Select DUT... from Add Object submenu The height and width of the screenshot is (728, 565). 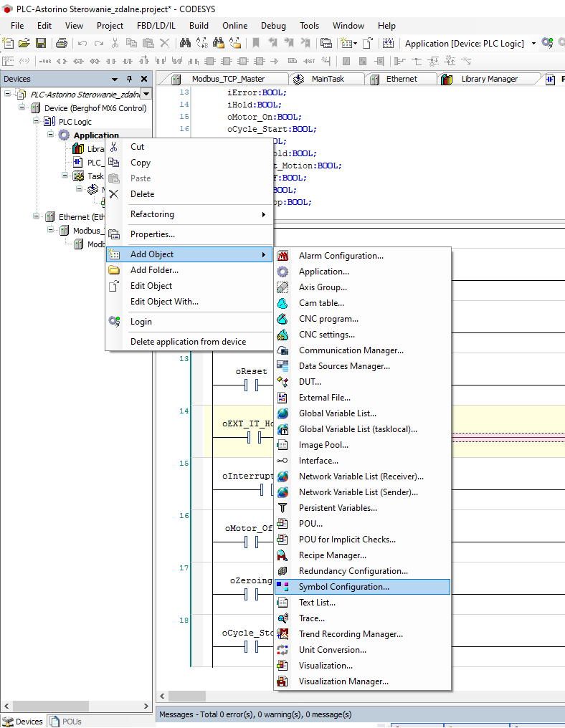click(362, 382)
